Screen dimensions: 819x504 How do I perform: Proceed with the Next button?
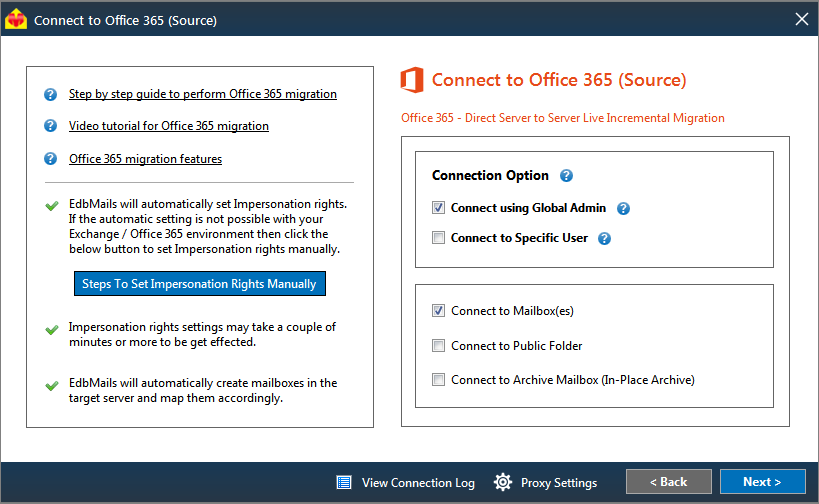tap(763, 482)
